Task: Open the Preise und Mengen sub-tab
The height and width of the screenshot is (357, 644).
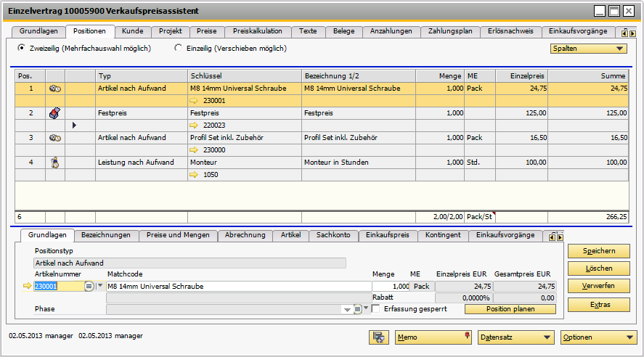Action: point(178,235)
